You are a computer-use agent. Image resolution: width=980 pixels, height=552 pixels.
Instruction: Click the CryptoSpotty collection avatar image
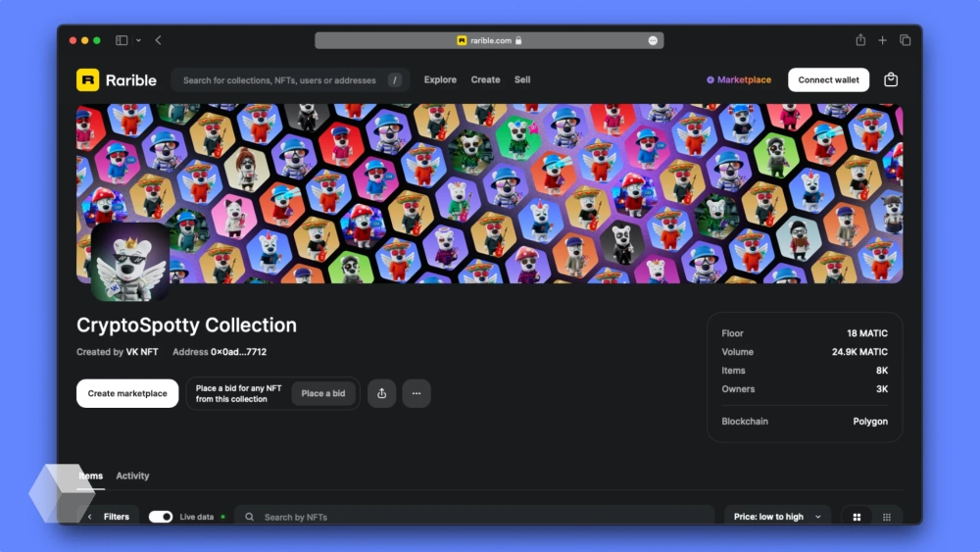point(129,262)
